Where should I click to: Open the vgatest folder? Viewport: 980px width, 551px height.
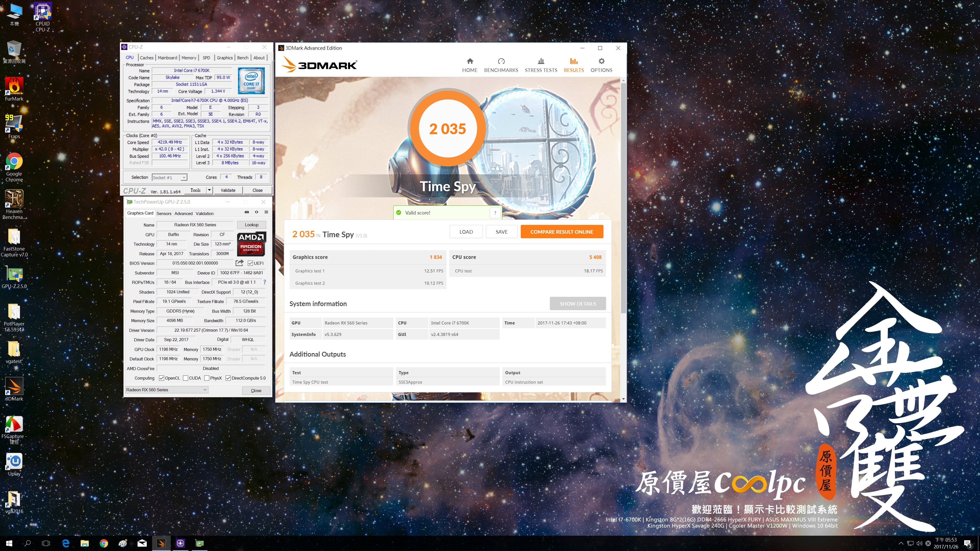[x=14, y=352]
